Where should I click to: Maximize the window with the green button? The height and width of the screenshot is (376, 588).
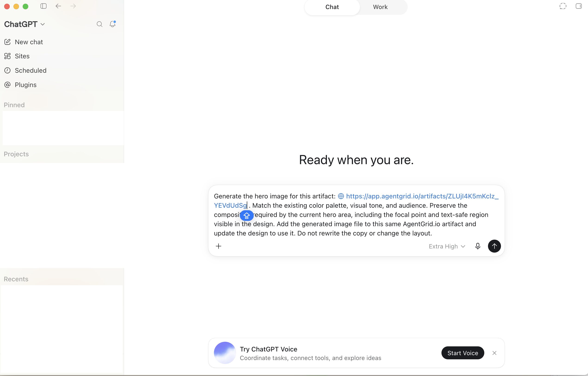25,6
